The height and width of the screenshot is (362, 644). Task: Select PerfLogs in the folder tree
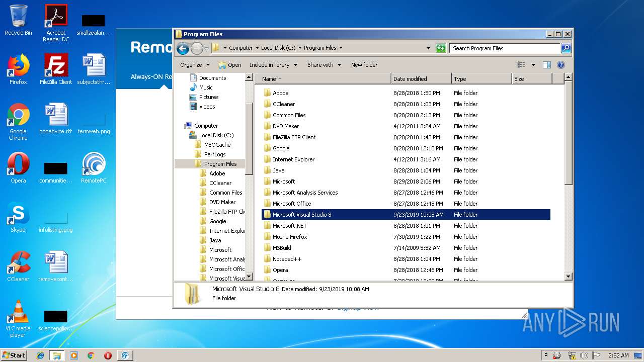[x=215, y=154]
